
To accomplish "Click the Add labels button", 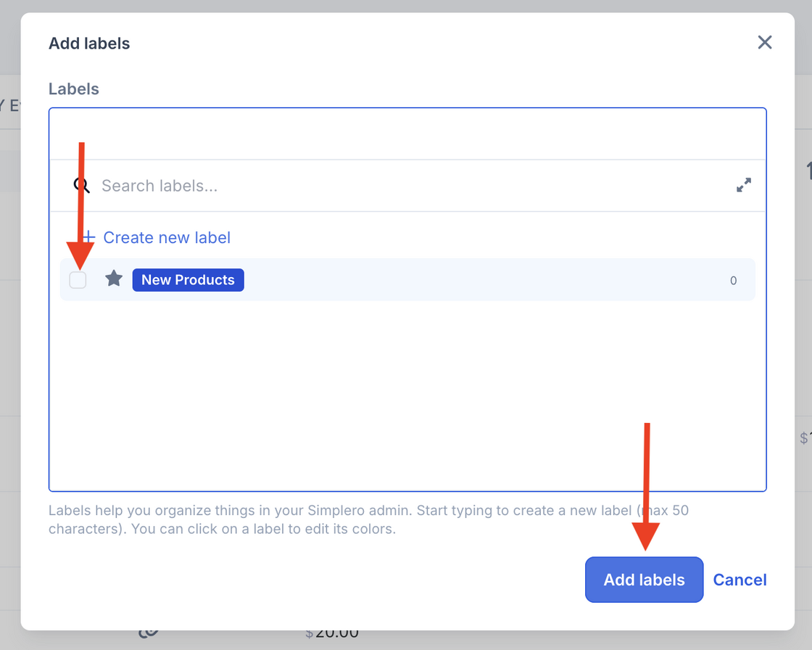I will [x=645, y=580].
